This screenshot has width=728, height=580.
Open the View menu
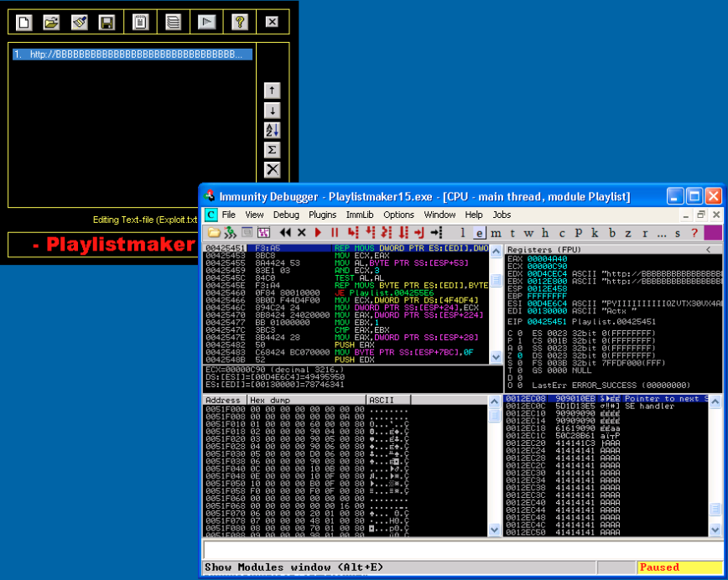click(x=254, y=215)
